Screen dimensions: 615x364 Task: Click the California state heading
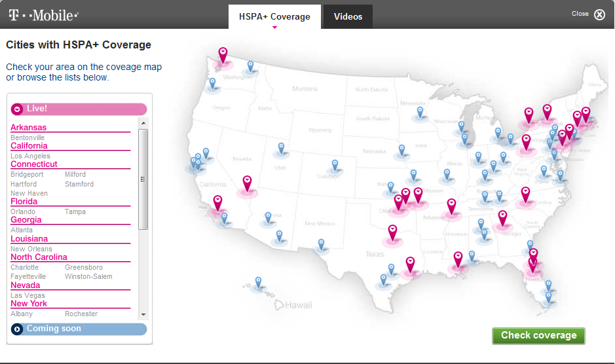pyautogui.click(x=29, y=146)
